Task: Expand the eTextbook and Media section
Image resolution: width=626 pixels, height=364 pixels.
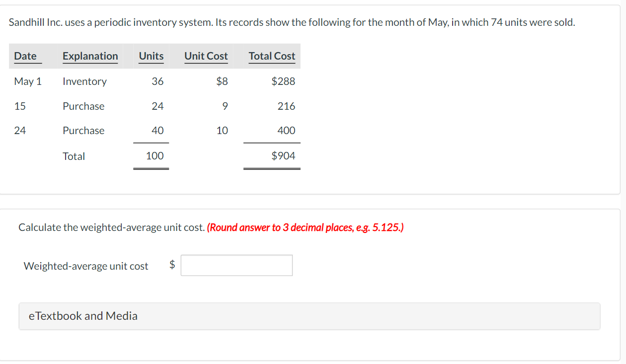Action: click(x=83, y=316)
